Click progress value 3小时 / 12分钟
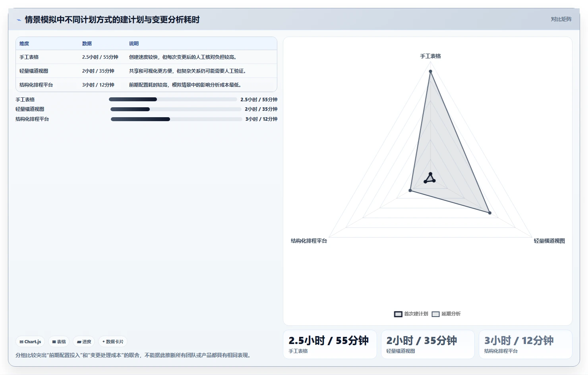The height and width of the screenshot is (375, 588). (x=261, y=119)
